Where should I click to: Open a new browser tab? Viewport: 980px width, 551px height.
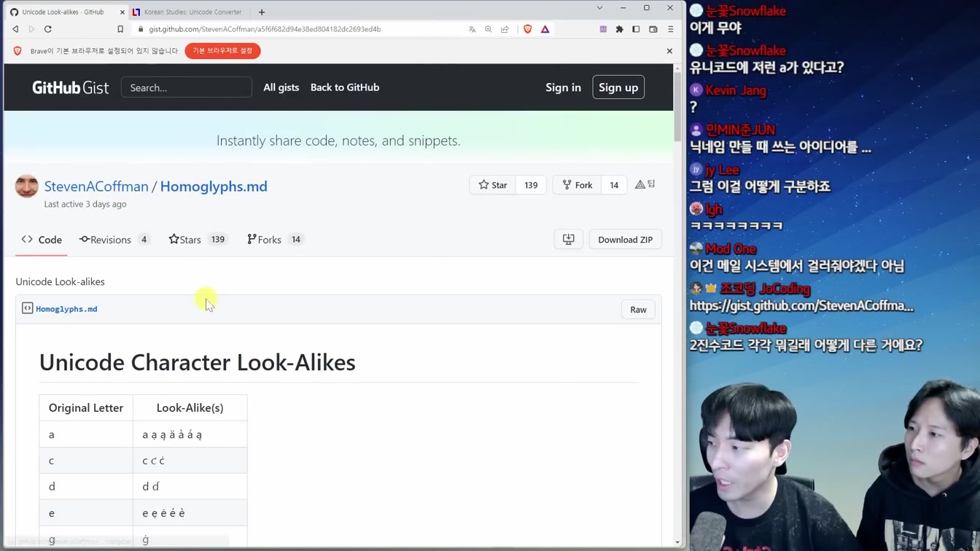(262, 12)
